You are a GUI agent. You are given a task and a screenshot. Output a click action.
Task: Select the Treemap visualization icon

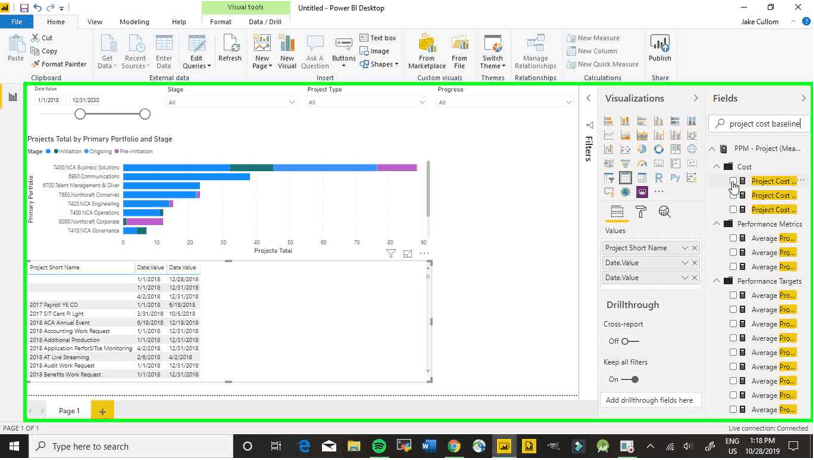click(x=675, y=149)
